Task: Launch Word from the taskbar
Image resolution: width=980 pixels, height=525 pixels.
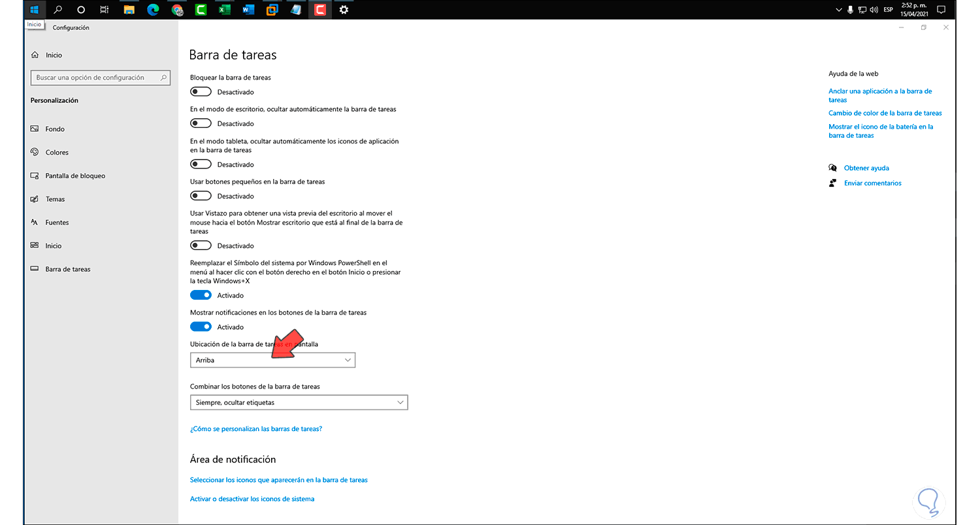Action: 248,10
